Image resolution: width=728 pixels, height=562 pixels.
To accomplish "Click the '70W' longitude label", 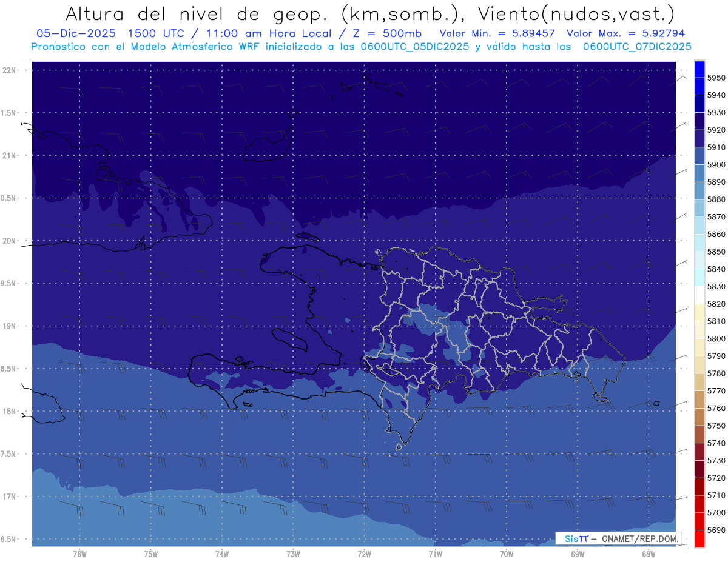I will (x=507, y=554).
